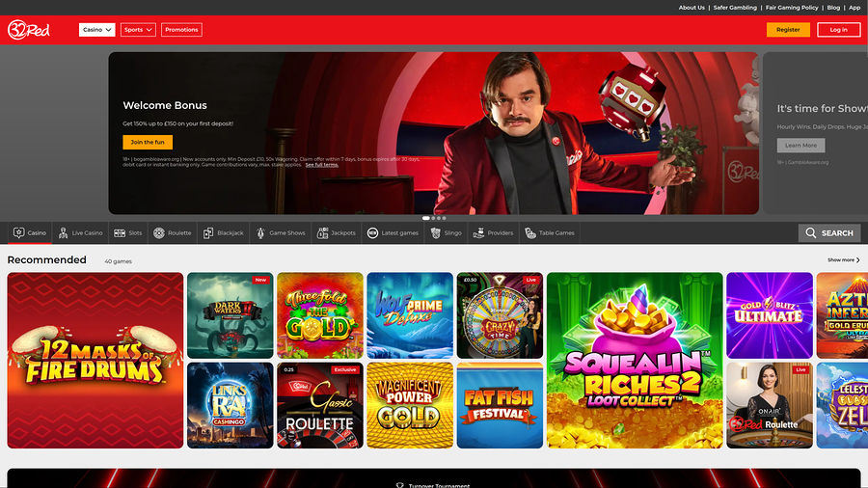Click the Slots machine icon
868x488 pixels.
[x=120, y=233]
